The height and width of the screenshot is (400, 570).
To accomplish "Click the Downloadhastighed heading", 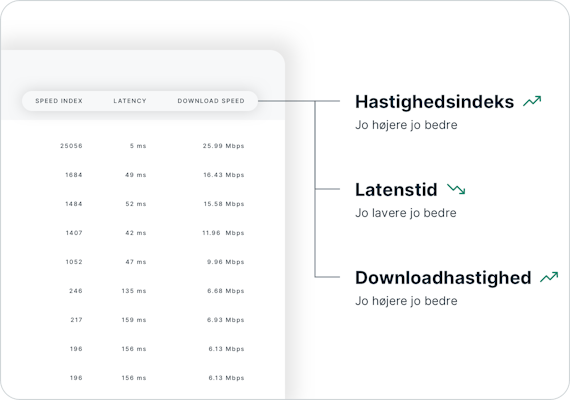I will point(443,278).
